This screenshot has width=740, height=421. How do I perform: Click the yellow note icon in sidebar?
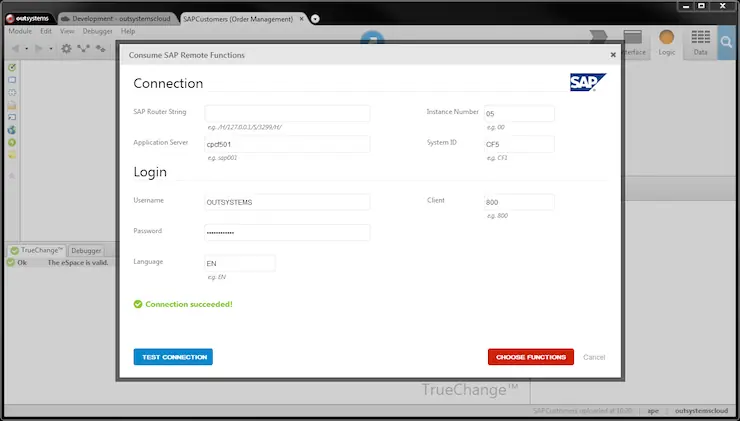click(x=12, y=155)
